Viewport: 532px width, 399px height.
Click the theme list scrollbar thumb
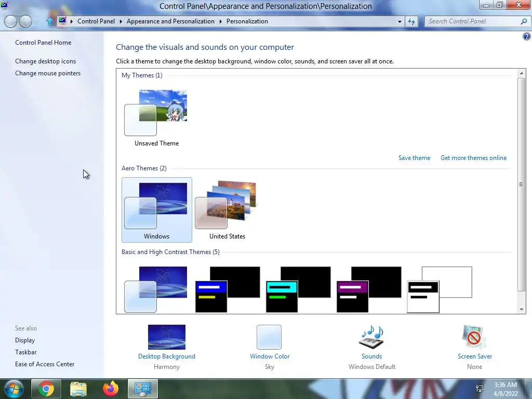point(522,184)
